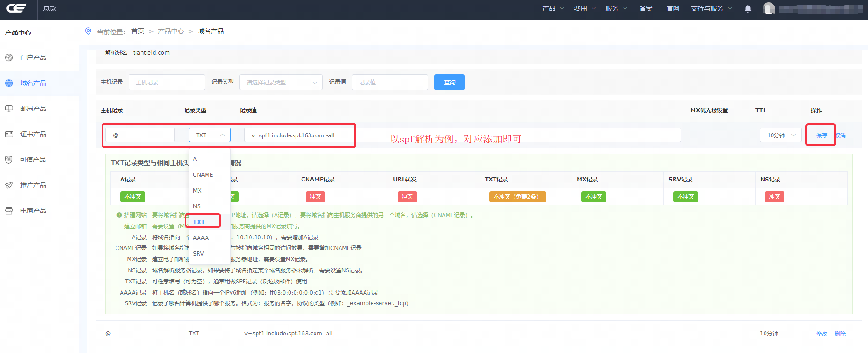Image resolution: width=868 pixels, height=353 pixels.
Task: Click the 门户产品 sidebar icon
Action: (x=9, y=58)
